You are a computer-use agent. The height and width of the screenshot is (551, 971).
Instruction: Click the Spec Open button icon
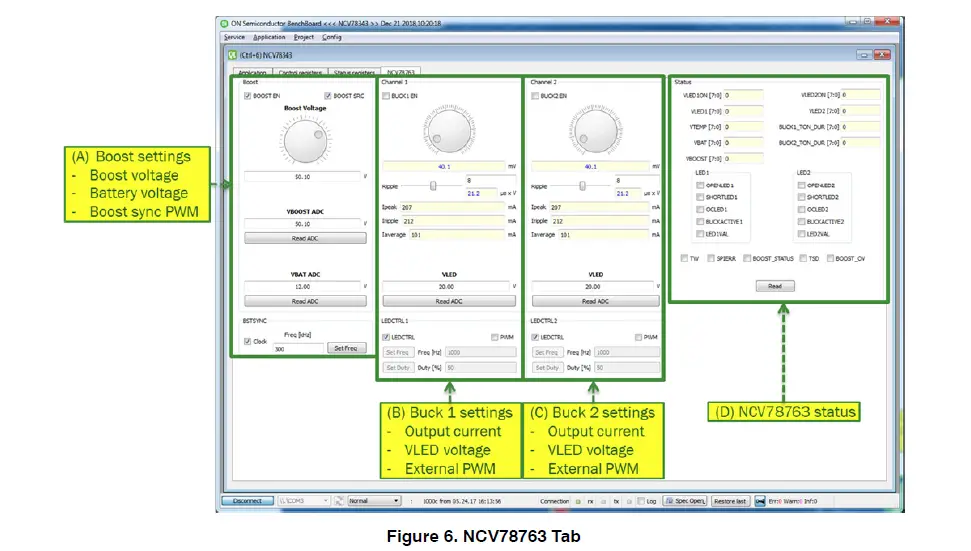(x=669, y=500)
